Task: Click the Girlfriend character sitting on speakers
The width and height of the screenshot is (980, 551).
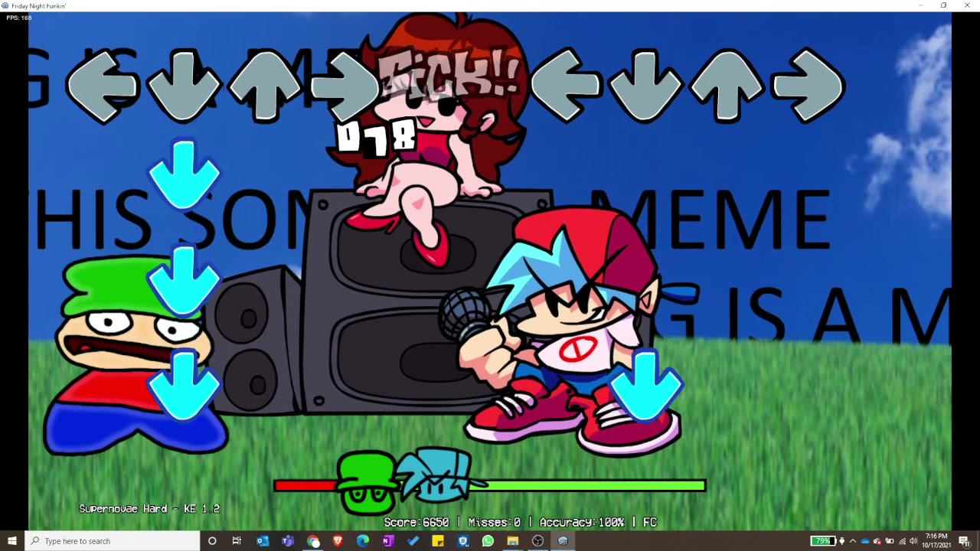Action: point(436,138)
